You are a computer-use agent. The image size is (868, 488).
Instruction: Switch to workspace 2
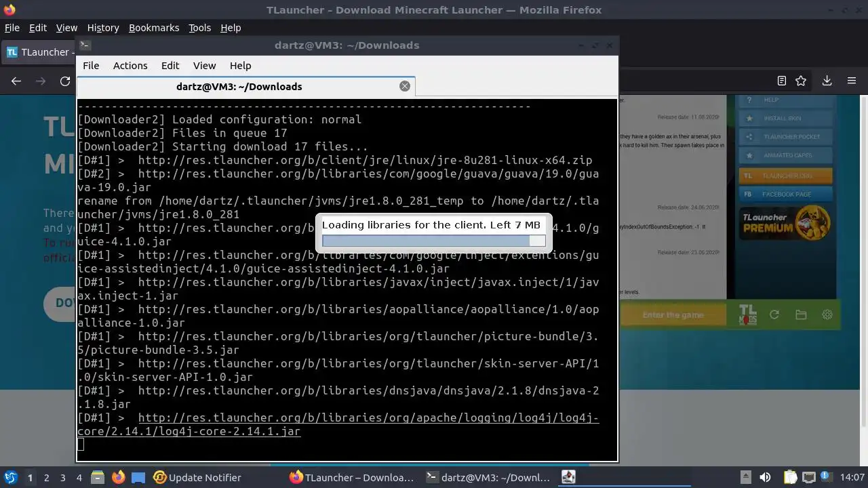pos(46,478)
